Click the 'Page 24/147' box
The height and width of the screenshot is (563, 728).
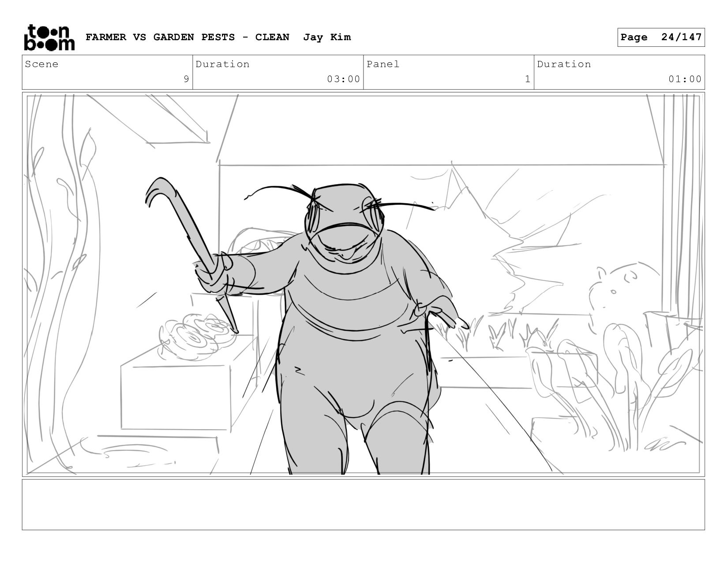pyautogui.click(x=661, y=37)
